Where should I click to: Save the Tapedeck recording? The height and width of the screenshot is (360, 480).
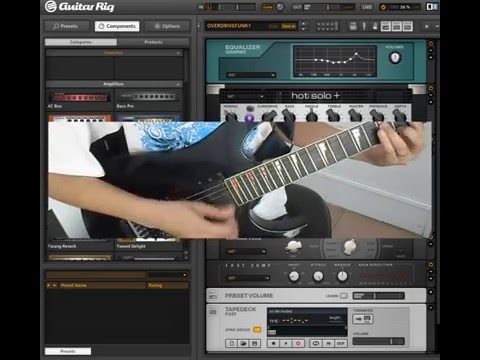click(255, 343)
